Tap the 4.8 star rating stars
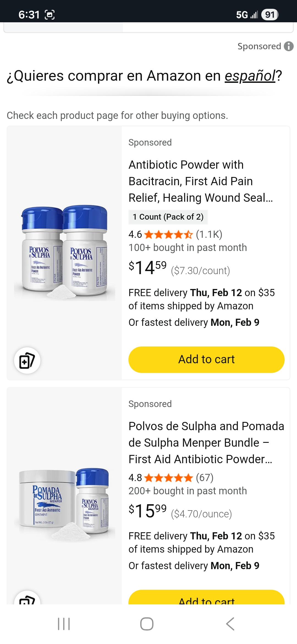Viewport: 297px width, 644px height. coord(168,478)
